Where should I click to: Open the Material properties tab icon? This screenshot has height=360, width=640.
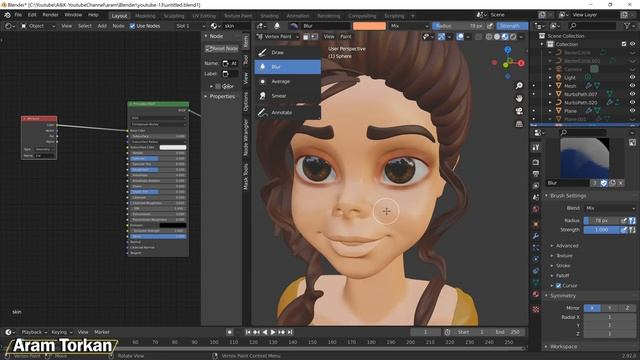click(536, 294)
